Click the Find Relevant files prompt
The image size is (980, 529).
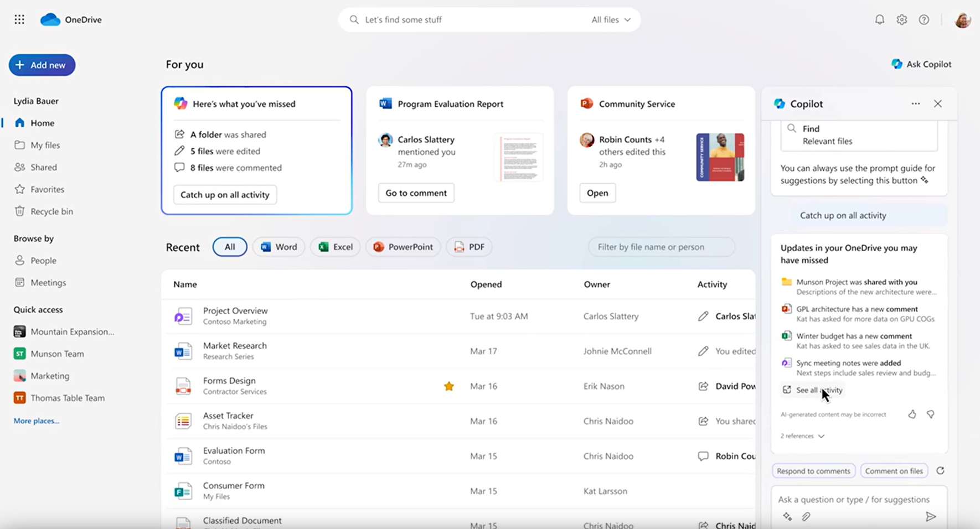point(859,135)
